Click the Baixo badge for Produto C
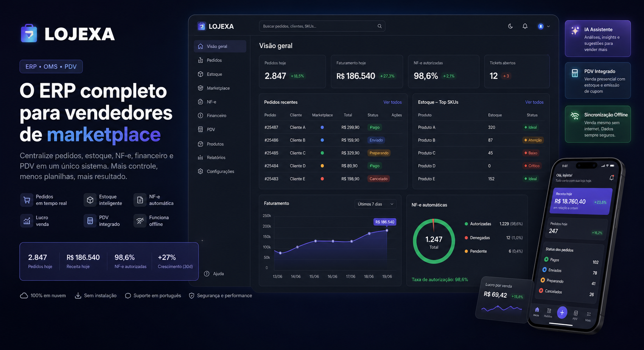644x350 pixels. click(531, 153)
